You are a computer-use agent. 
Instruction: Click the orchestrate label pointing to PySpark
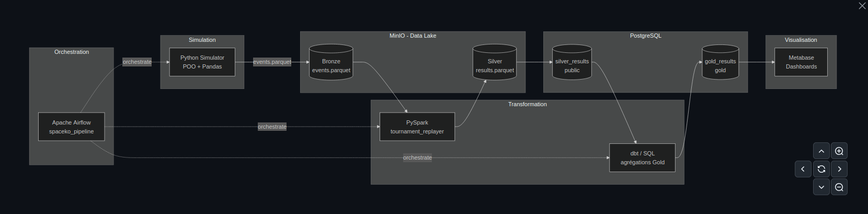point(272,127)
